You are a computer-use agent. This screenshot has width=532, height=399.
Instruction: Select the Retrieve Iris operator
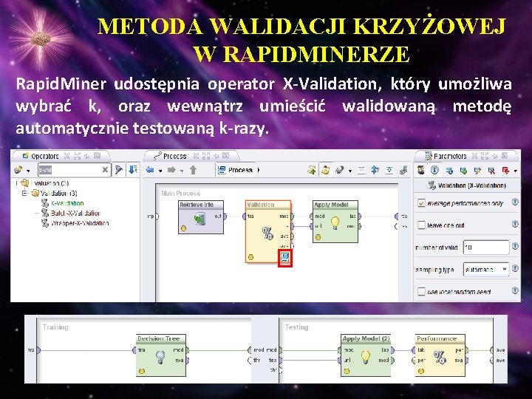tap(201, 217)
